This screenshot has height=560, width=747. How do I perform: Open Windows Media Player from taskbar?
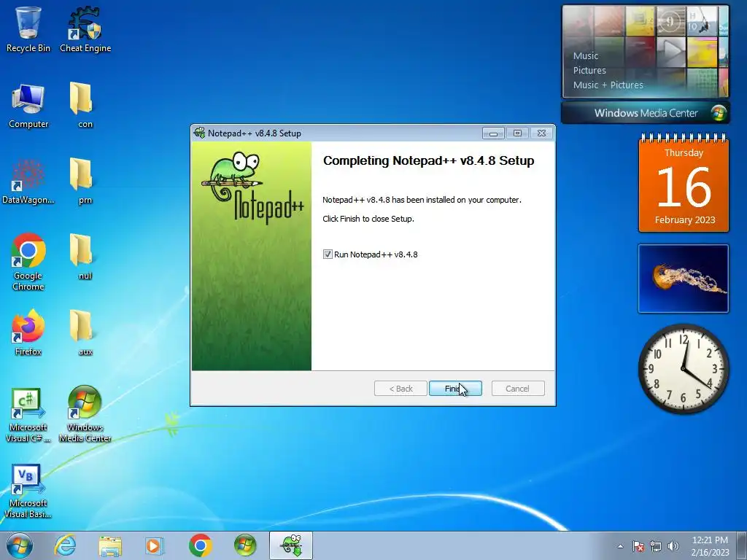coord(154,545)
